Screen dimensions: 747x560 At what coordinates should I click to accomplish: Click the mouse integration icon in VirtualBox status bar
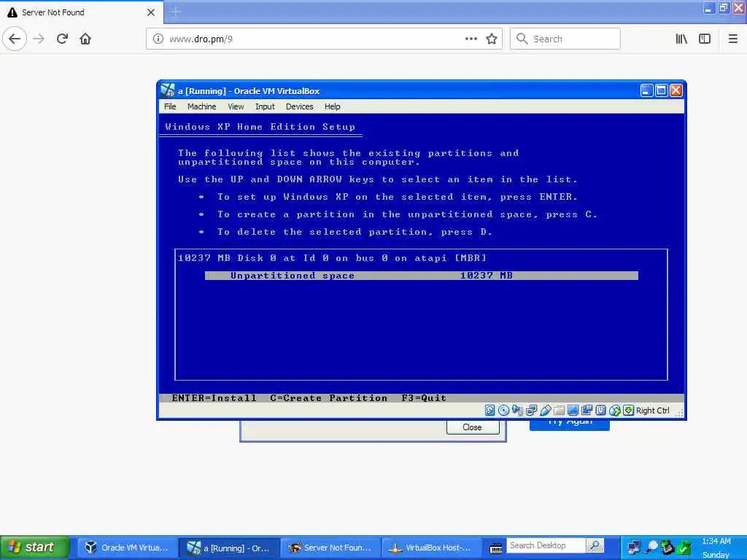pyautogui.click(x=615, y=411)
